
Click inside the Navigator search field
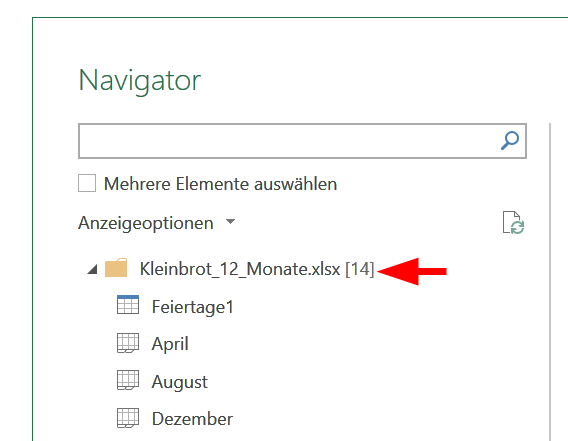(x=290, y=141)
